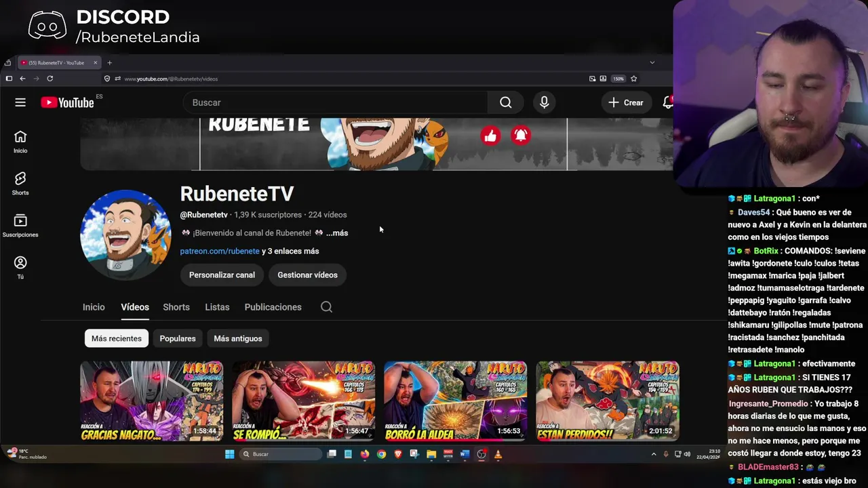Select the Populares filter chip
This screenshot has height=488, width=868.
[x=178, y=338]
